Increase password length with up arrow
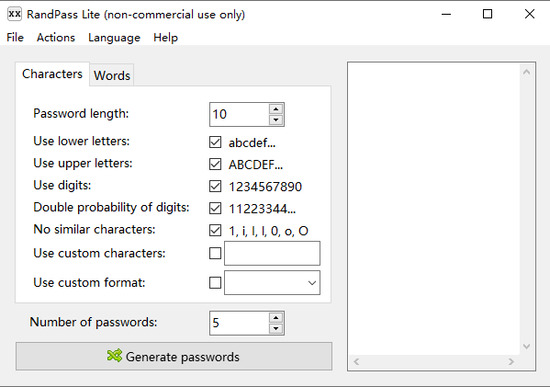550x387 pixels. [276, 109]
